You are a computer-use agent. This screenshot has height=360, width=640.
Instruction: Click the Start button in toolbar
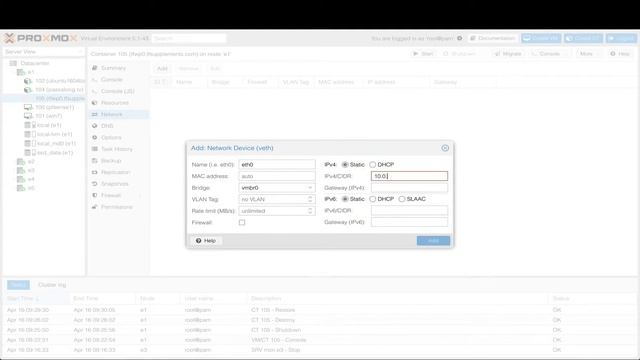point(423,54)
